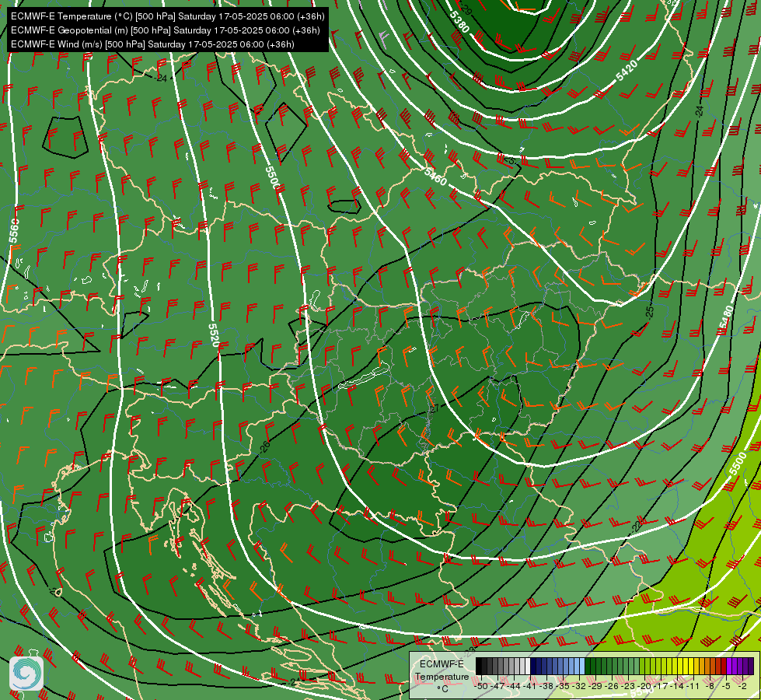Click the -41 tick label in the legend
761x700 pixels.
529,686
